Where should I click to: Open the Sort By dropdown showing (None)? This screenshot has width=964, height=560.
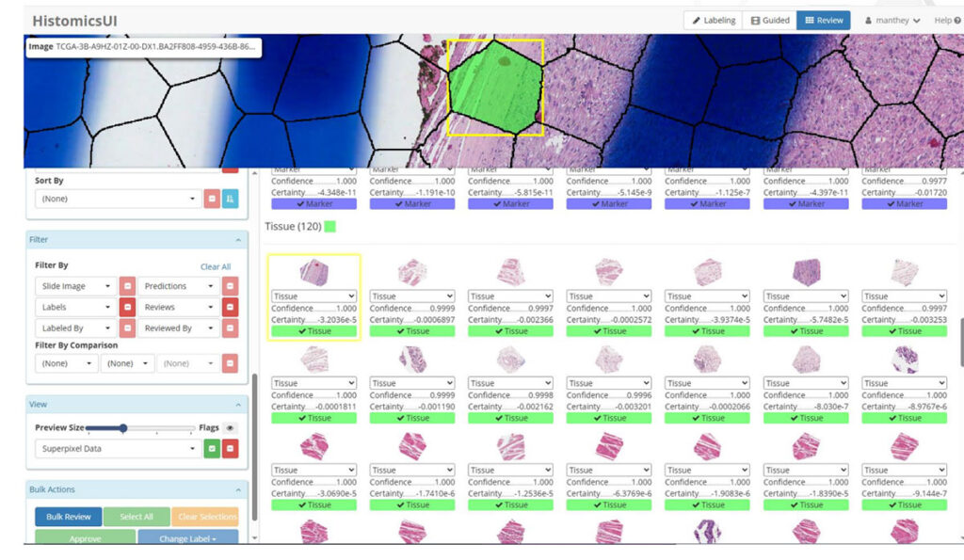pos(116,199)
